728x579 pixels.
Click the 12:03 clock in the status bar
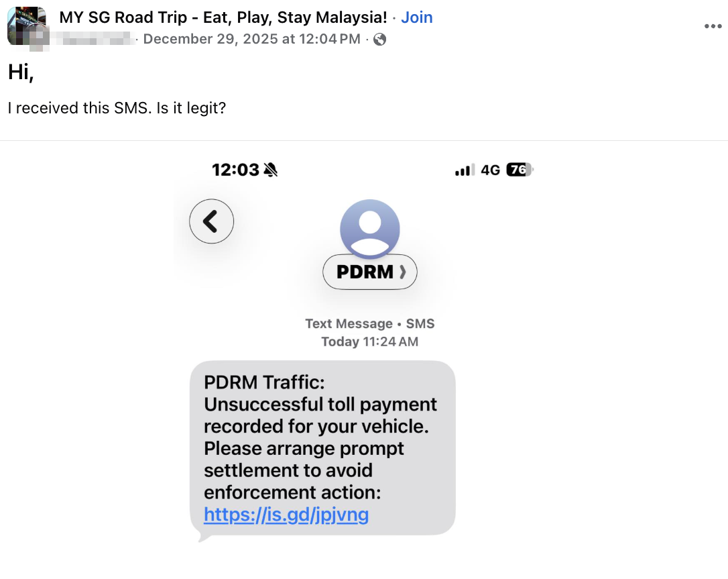click(x=235, y=170)
